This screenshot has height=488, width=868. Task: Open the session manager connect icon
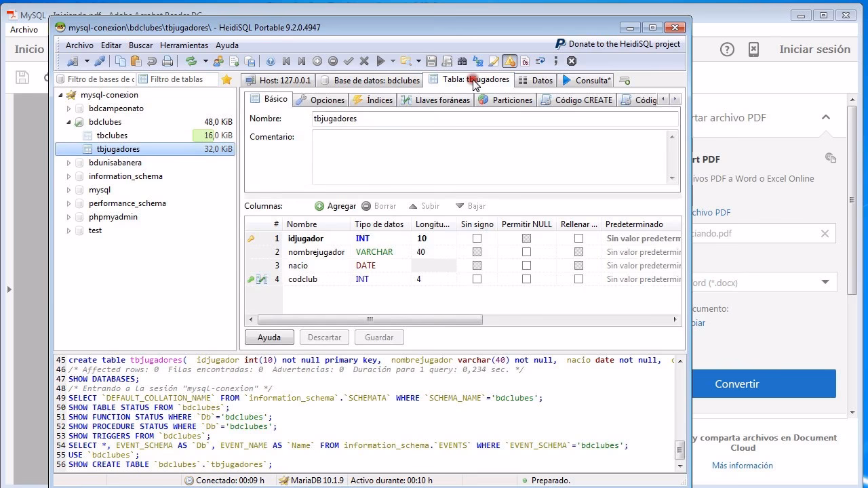pos(73,61)
